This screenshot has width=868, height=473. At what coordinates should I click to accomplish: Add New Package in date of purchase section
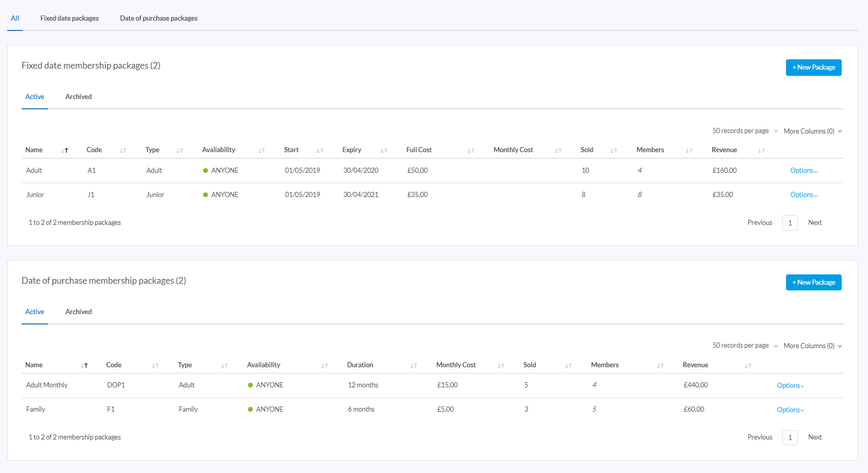(x=813, y=283)
